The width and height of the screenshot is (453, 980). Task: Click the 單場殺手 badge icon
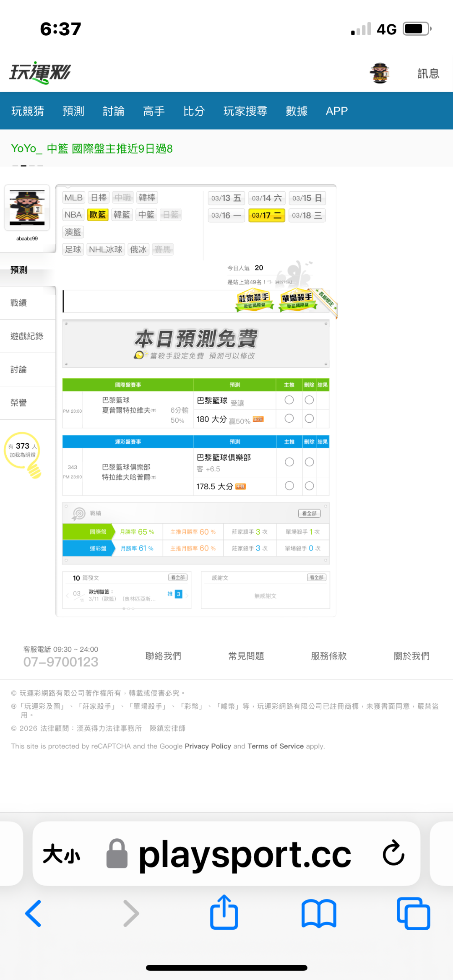coord(297,300)
